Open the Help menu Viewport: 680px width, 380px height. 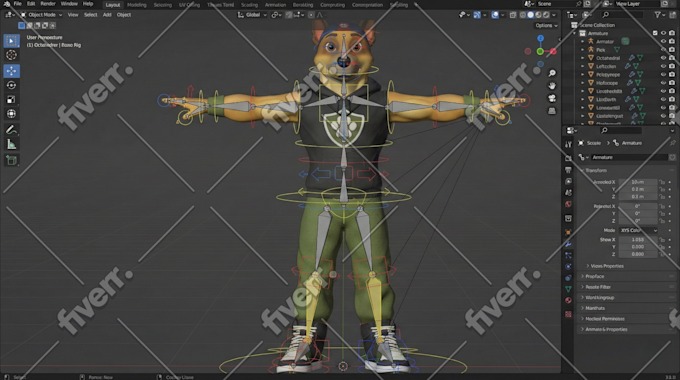click(88, 3)
